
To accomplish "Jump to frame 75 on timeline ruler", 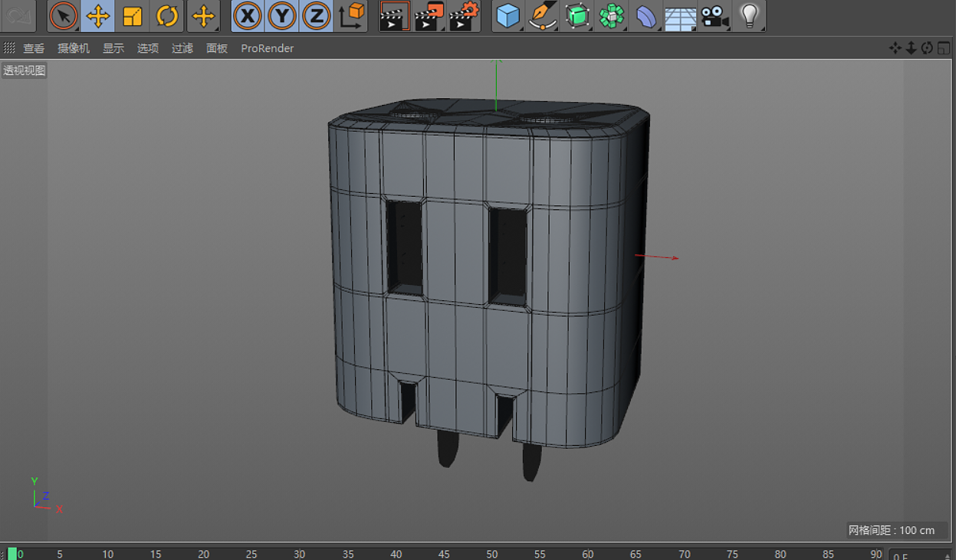I will coord(732,554).
